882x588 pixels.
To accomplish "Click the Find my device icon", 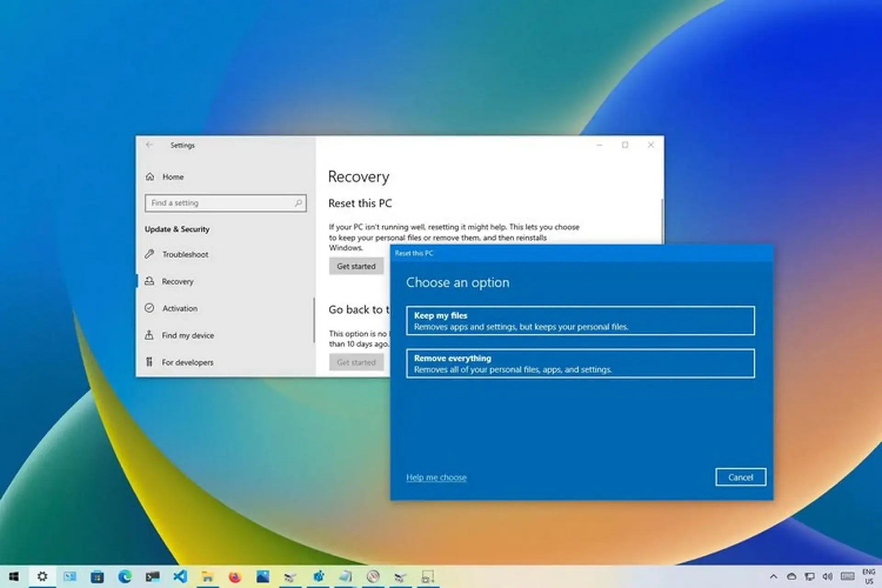I will pyautogui.click(x=149, y=335).
